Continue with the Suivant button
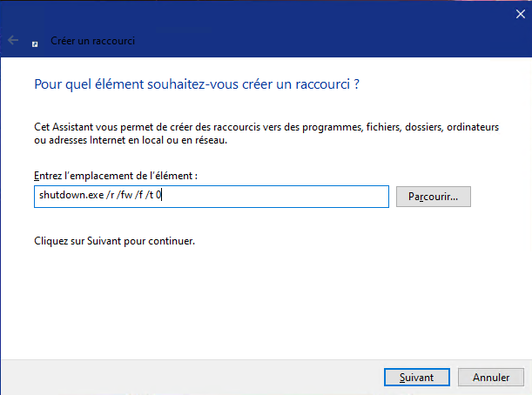This screenshot has height=395, width=532. (x=417, y=377)
